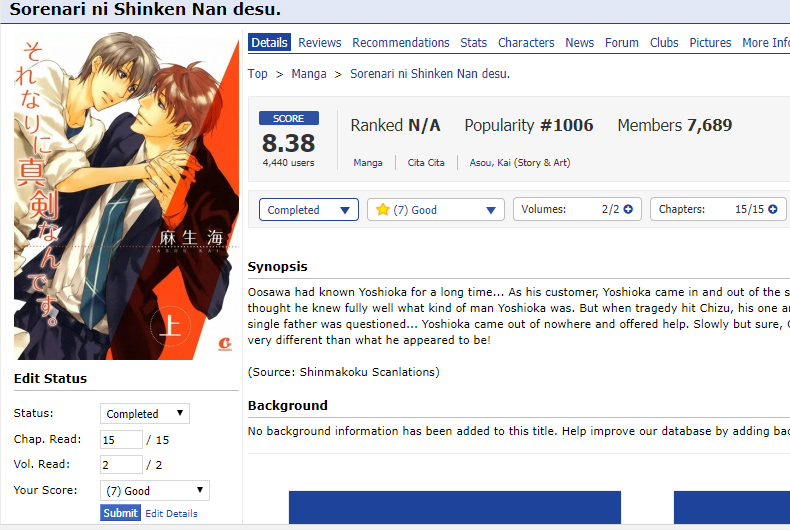Click the (Source: Shinmakoku Scanlations) text
Viewport: 790px width, 530px height.
[344, 372]
